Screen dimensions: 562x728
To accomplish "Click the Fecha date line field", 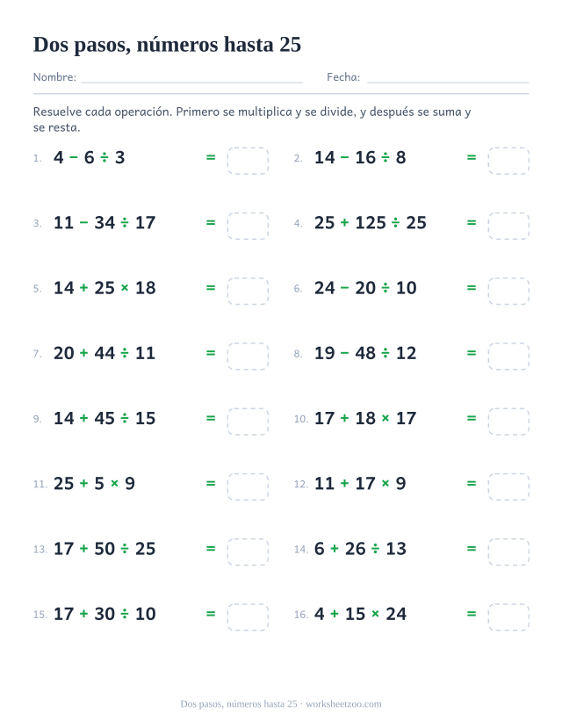I will click(x=448, y=77).
